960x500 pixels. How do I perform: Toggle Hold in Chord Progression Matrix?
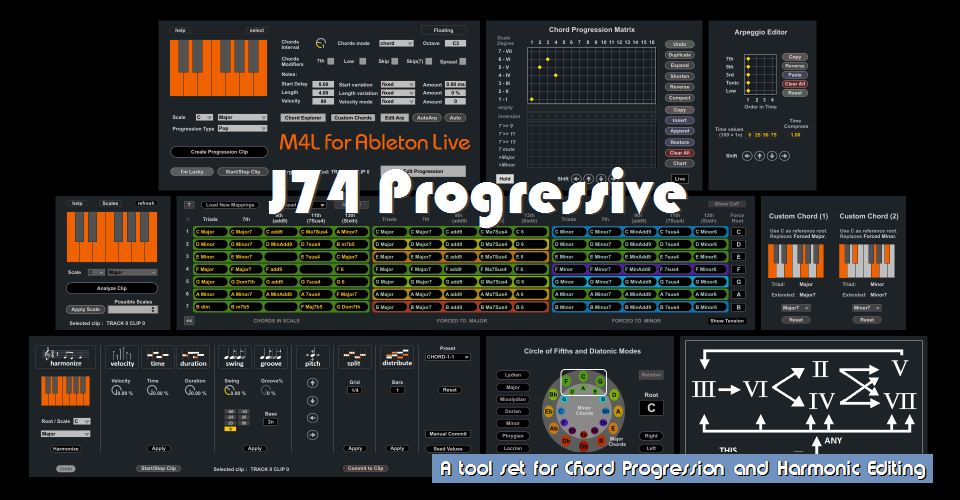click(x=504, y=179)
